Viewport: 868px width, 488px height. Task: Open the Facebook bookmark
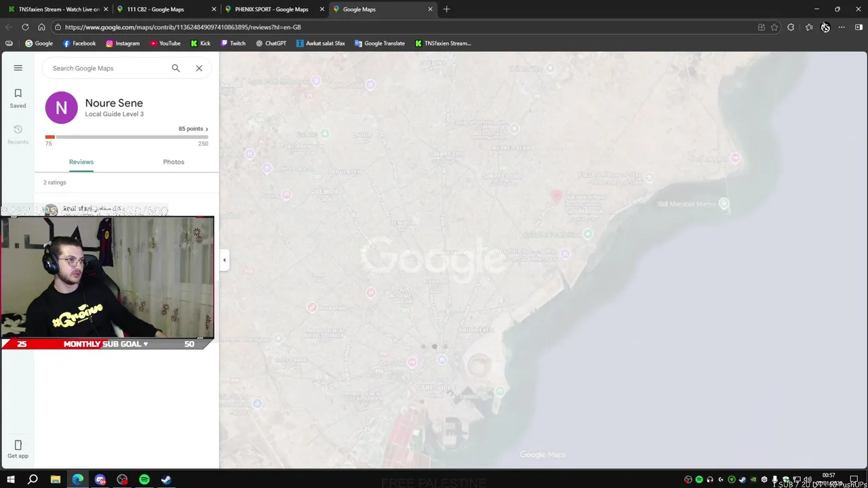(79, 43)
